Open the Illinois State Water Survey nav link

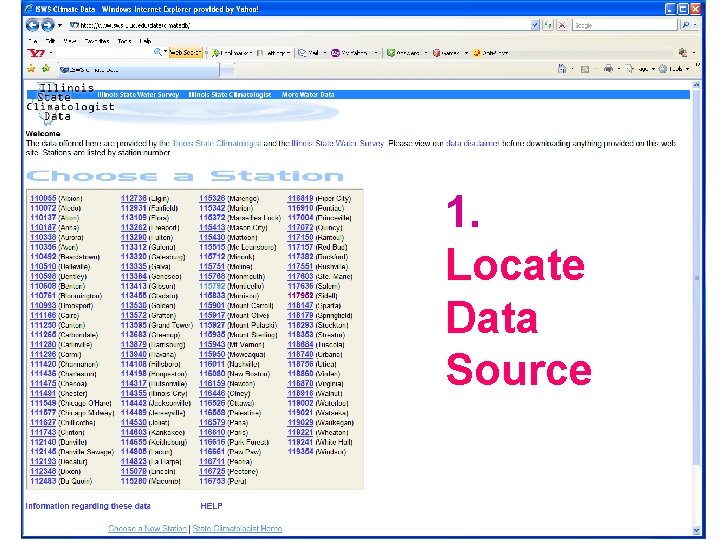(x=138, y=95)
